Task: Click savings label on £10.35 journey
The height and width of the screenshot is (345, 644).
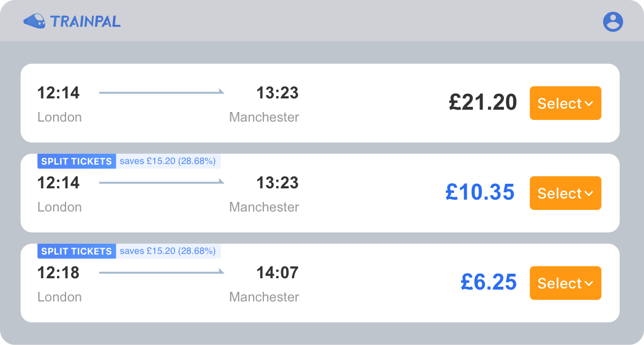Action: [x=168, y=161]
